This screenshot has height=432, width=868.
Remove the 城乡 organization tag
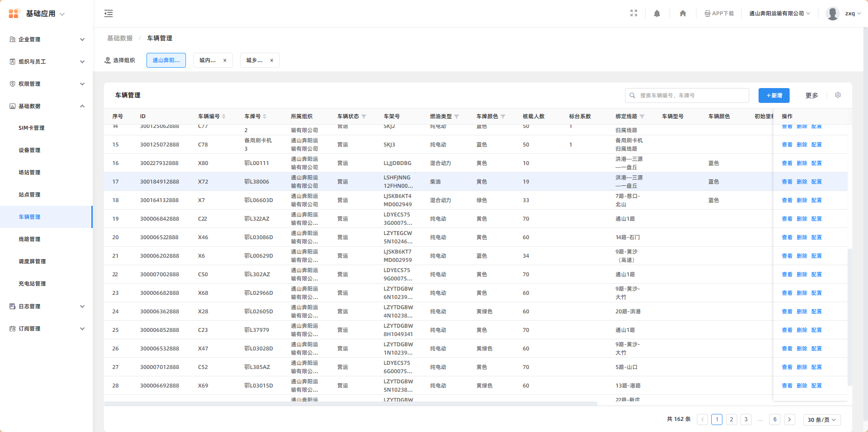pos(272,60)
